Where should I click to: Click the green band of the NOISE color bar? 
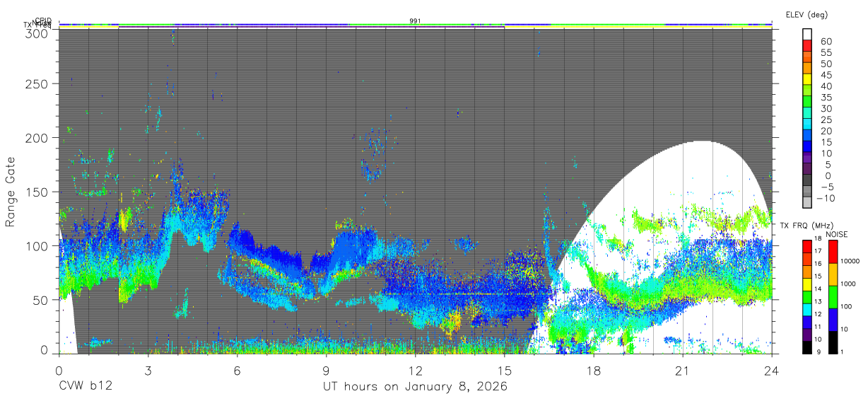tap(833, 297)
